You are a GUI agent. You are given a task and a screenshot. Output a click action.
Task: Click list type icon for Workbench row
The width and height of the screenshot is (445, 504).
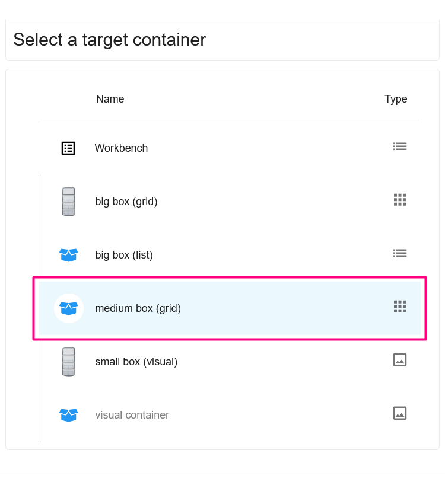coord(400,146)
